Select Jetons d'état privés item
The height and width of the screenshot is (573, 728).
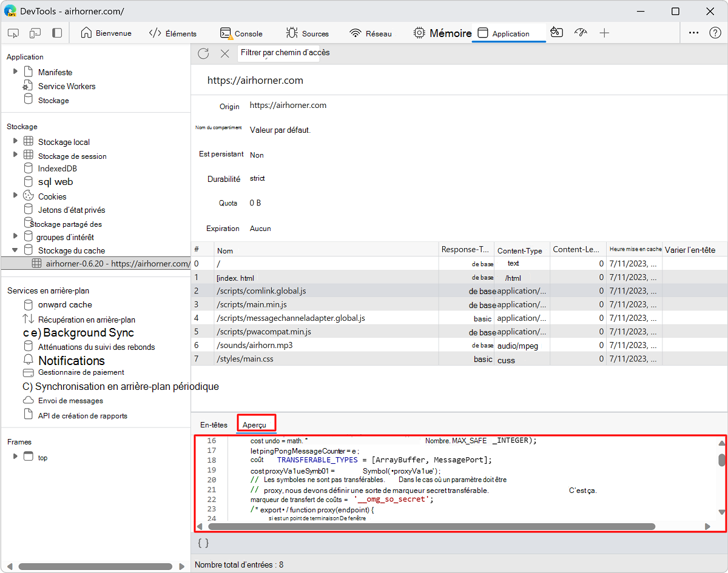coord(72,210)
